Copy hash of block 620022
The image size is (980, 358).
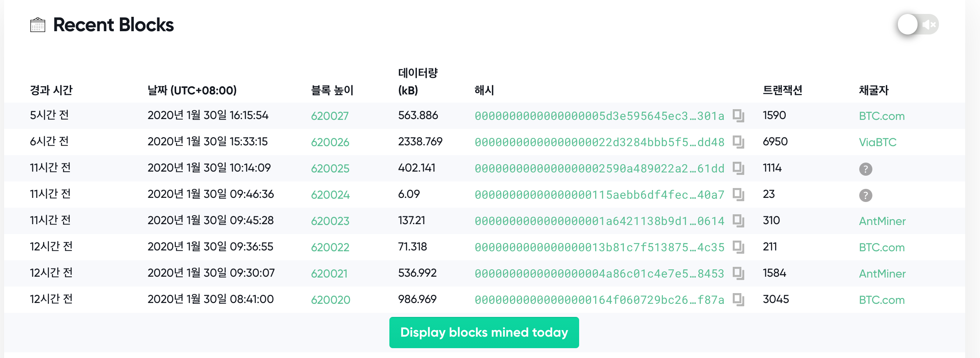pyautogui.click(x=738, y=247)
